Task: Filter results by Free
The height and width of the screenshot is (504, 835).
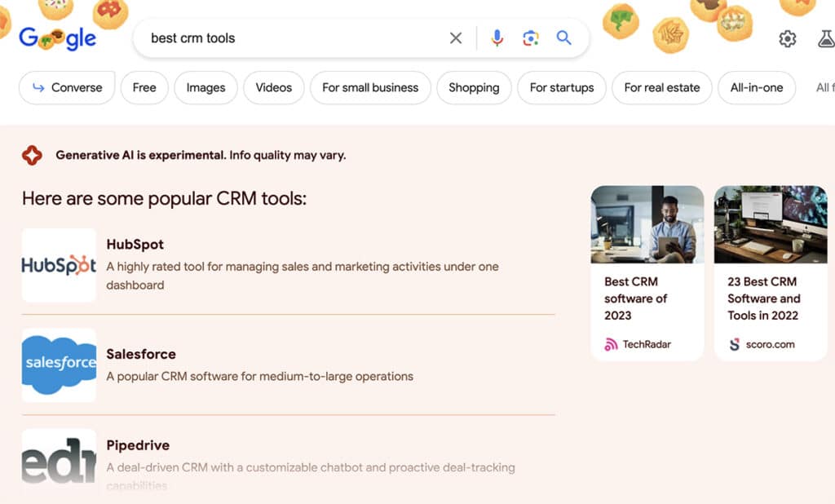Action: [144, 87]
